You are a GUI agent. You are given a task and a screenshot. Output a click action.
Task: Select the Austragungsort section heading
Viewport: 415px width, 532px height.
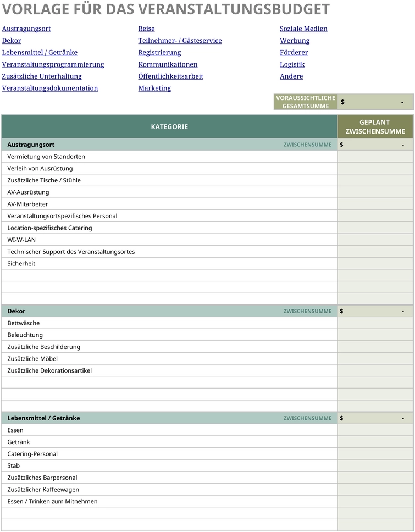pos(31,145)
